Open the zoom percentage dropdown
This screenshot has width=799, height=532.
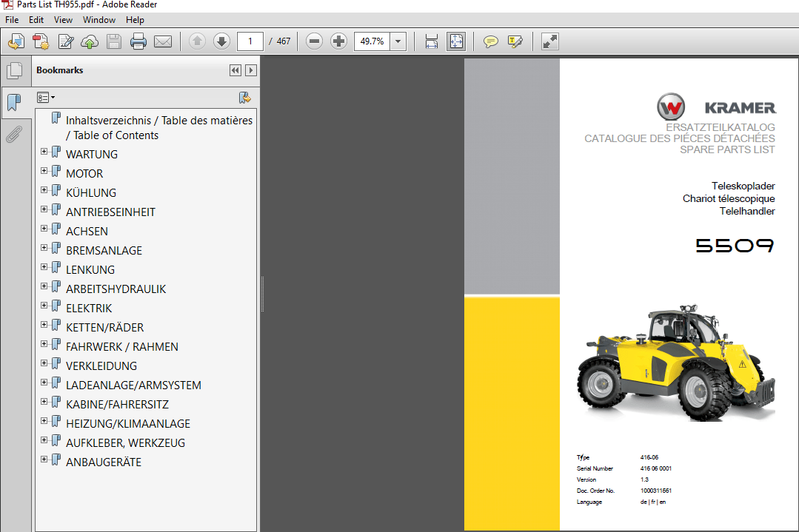397,41
